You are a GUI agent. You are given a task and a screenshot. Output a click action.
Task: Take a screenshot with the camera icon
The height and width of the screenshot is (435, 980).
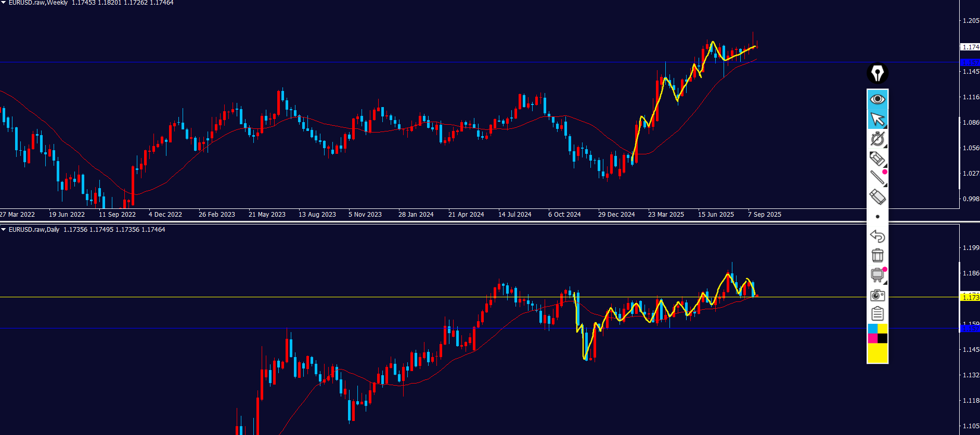878,295
